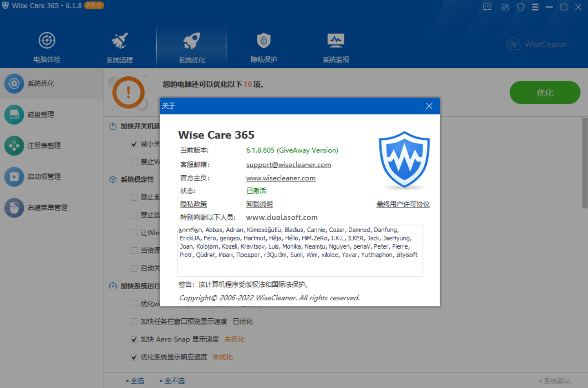Screen dimensions: 588x388
Task: Open the hamburger main menu icon
Action: (535, 7)
